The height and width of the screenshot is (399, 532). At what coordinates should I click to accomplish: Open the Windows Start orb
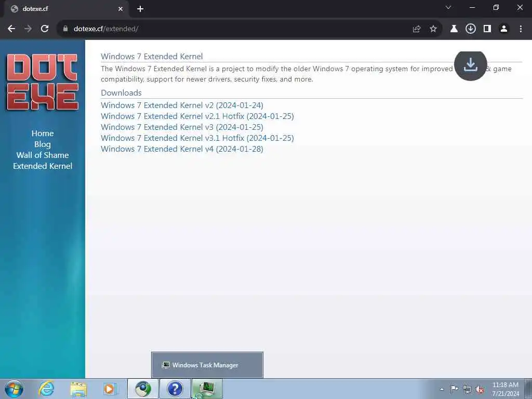pyautogui.click(x=14, y=389)
